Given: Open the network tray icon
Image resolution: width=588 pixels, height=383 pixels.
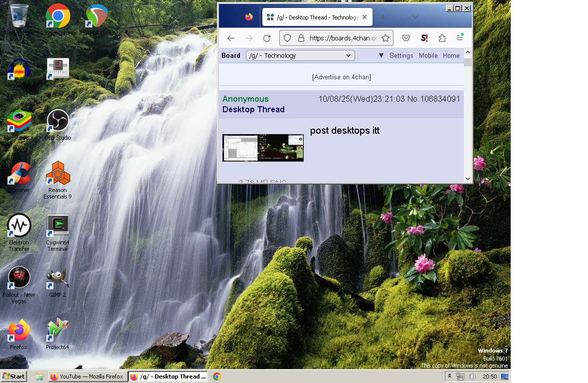Looking at the screenshot, I should pyautogui.click(x=460, y=376).
